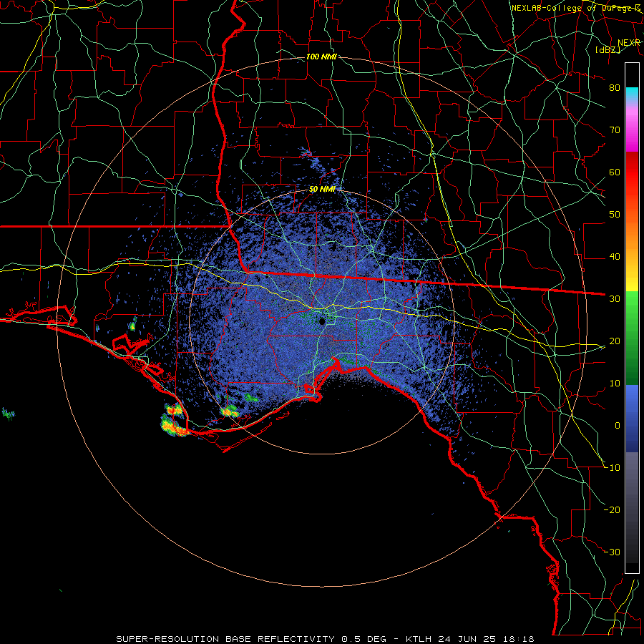
Task: Click the "24 JUN 25 18:18" timestamp
Action: click(x=487, y=639)
